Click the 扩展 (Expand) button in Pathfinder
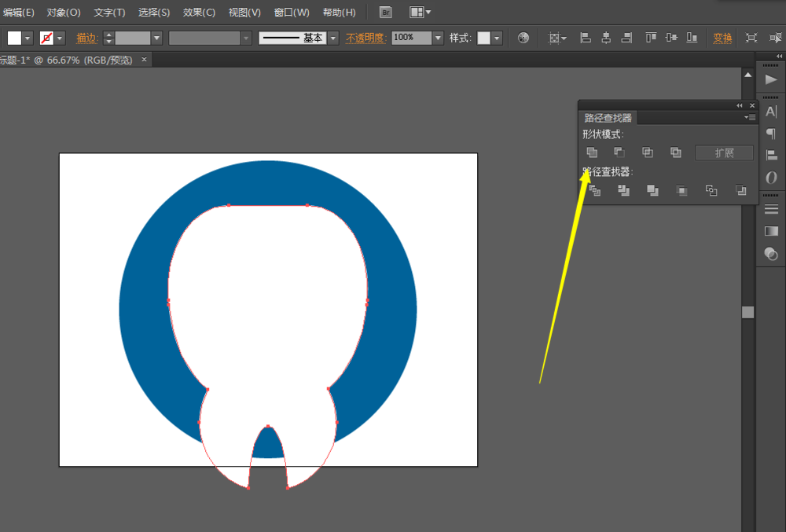This screenshot has height=532, width=786. [x=725, y=152]
